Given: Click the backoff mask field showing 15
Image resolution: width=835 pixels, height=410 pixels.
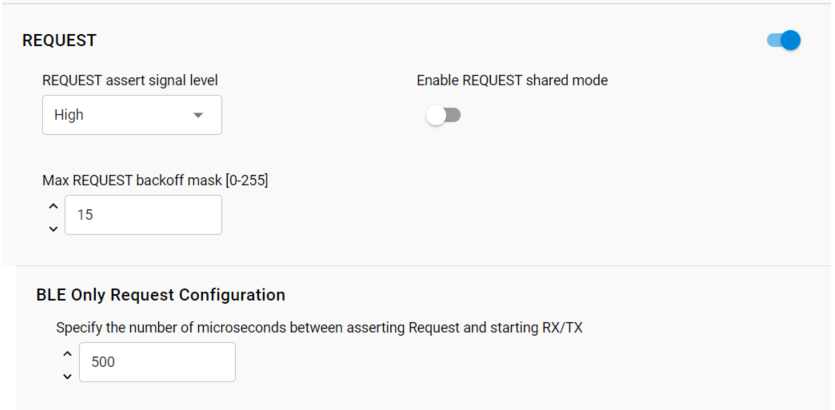Looking at the screenshot, I should point(143,215).
